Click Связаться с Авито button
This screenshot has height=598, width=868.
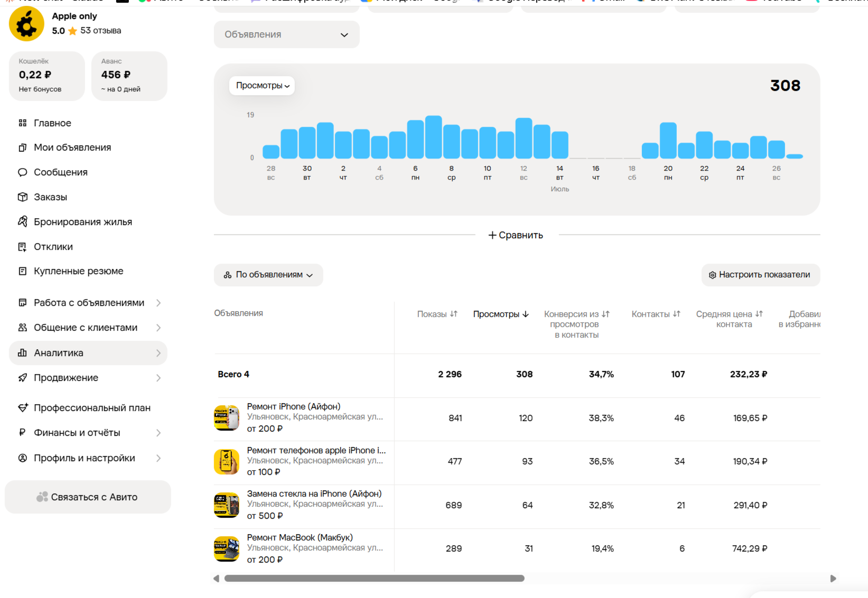(x=88, y=497)
